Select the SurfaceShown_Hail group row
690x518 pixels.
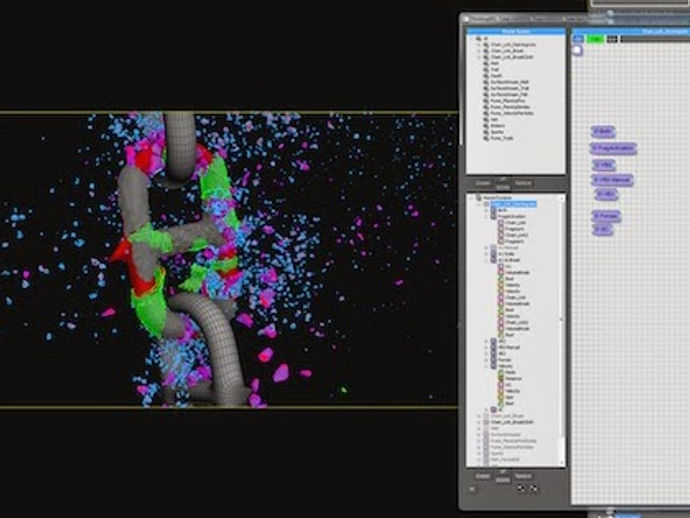coord(509,82)
